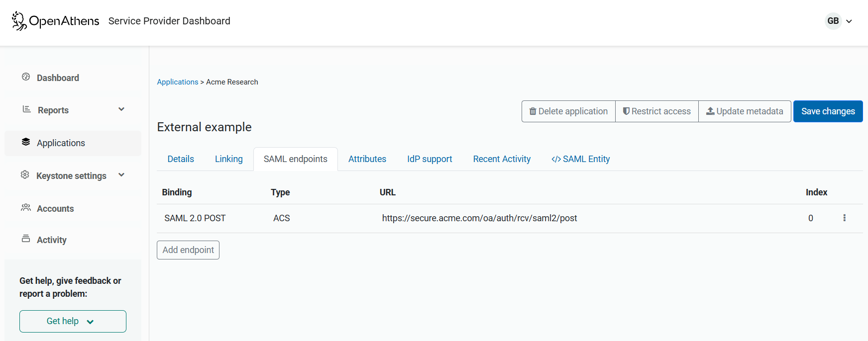
Task: Switch to the Details tab
Action: (x=181, y=159)
